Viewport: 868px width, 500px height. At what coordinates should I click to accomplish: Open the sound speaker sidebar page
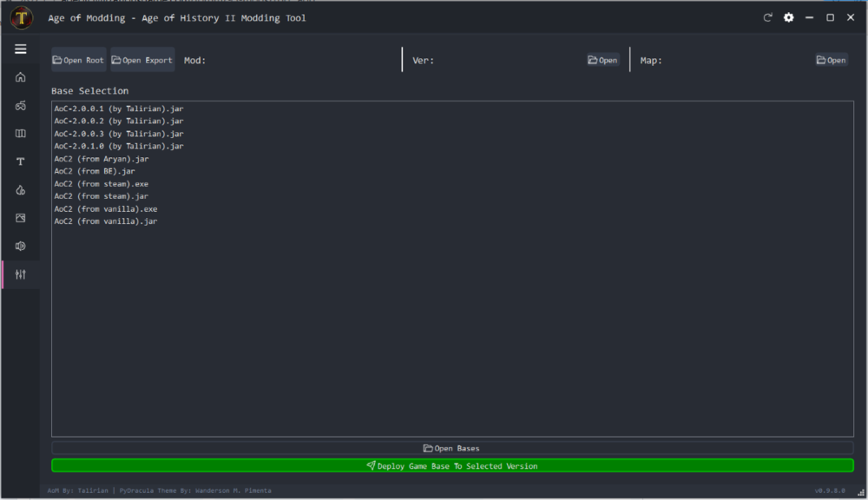(x=21, y=247)
